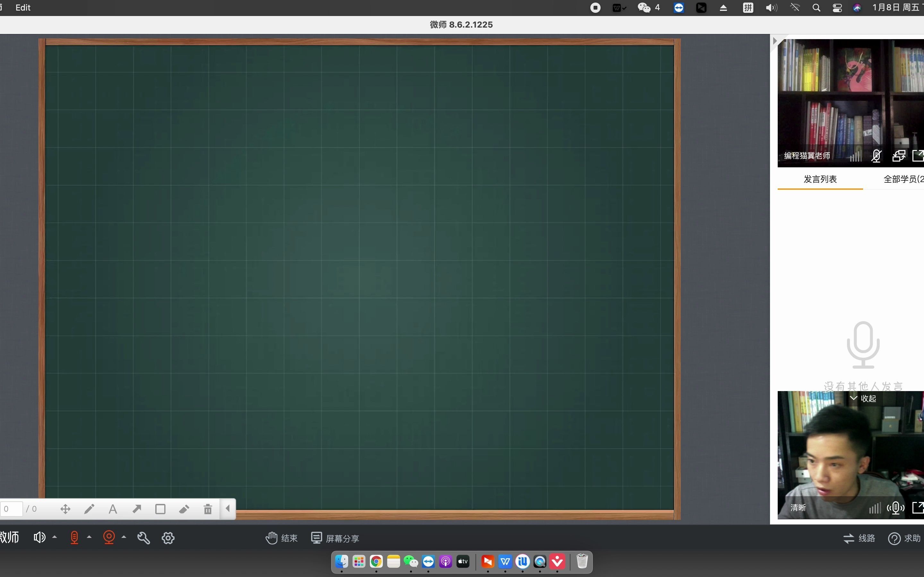Viewport: 924px width, 577px height.
Task: Select the rectangle shape tool
Action: (160, 509)
